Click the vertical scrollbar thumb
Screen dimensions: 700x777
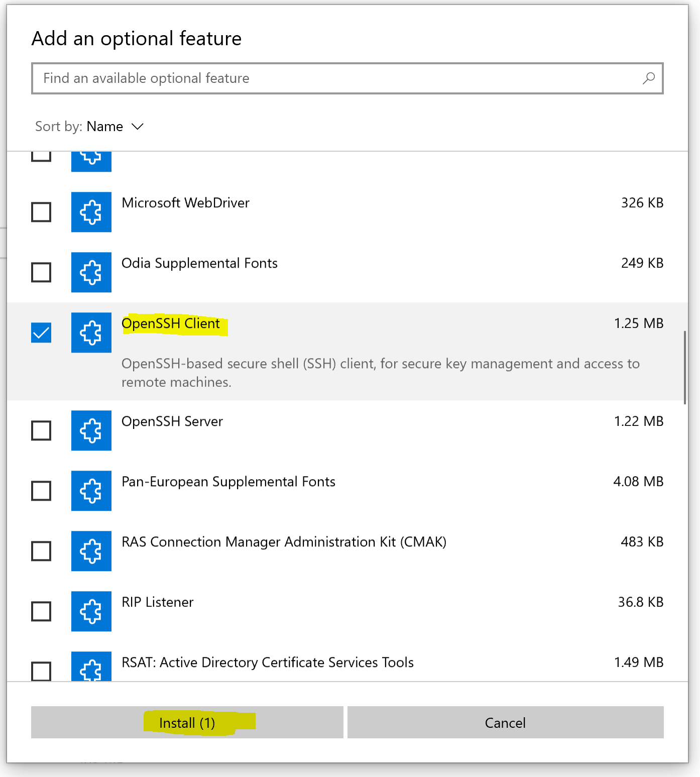click(x=684, y=367)
